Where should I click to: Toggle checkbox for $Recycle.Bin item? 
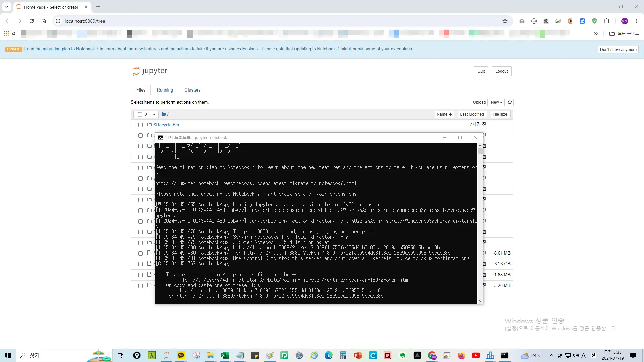(x=140, y=125)
